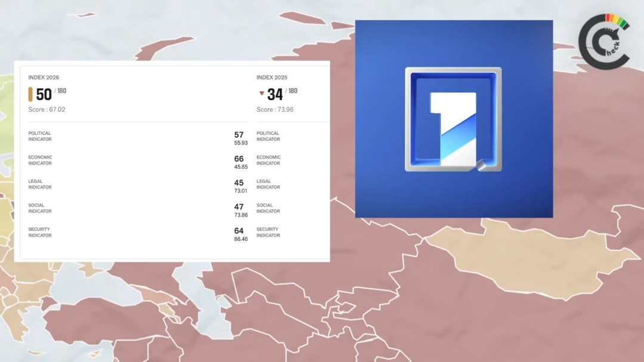Viewport: 644px width, 362px height.
Task: Click 2025 Economic Indicator label
Action: 268,160
